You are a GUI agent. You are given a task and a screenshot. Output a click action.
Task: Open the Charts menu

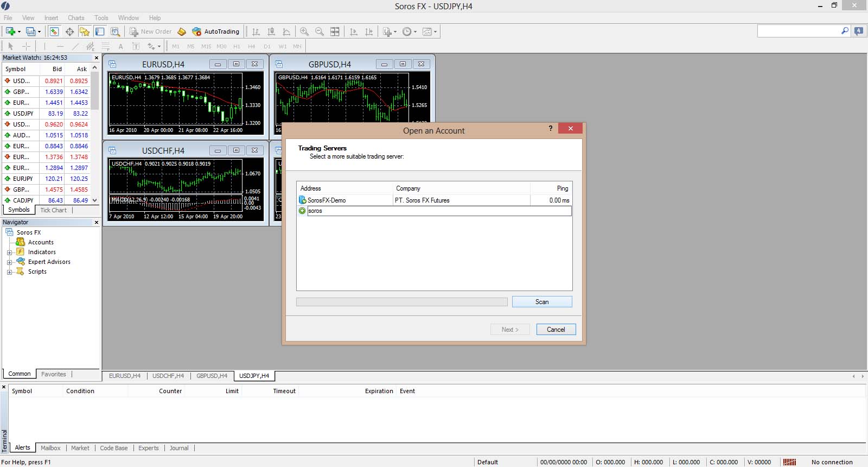[76, 18]
